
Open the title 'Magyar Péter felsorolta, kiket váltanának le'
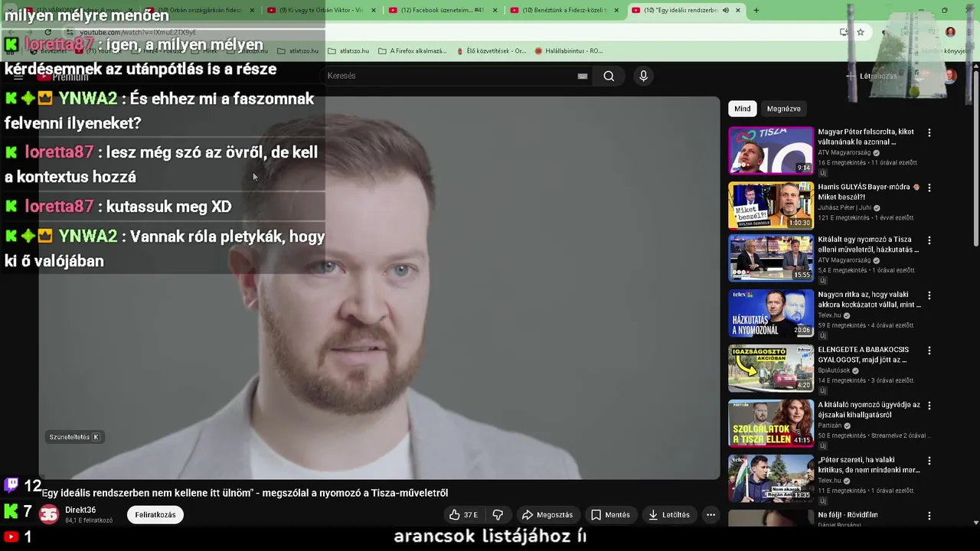point(866,137)
